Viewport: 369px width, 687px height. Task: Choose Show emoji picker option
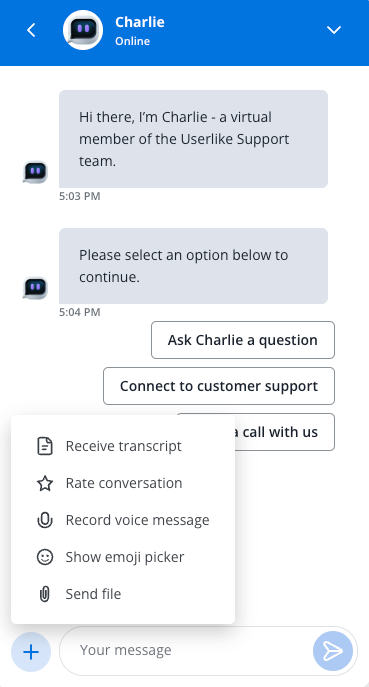pos(123,557)
